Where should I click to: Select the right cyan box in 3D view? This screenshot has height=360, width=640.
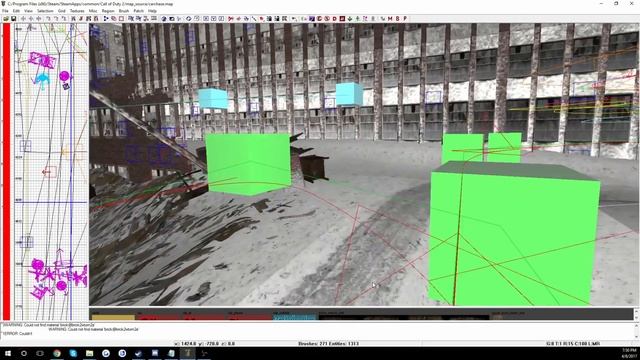pyautogui.click(x=349, y=94)
